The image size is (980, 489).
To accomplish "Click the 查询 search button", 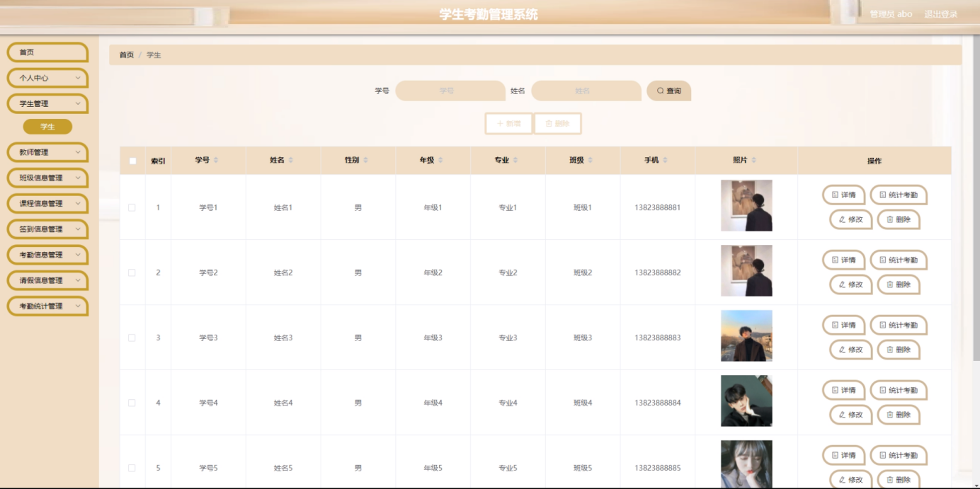I will click(x=668, y=91).
